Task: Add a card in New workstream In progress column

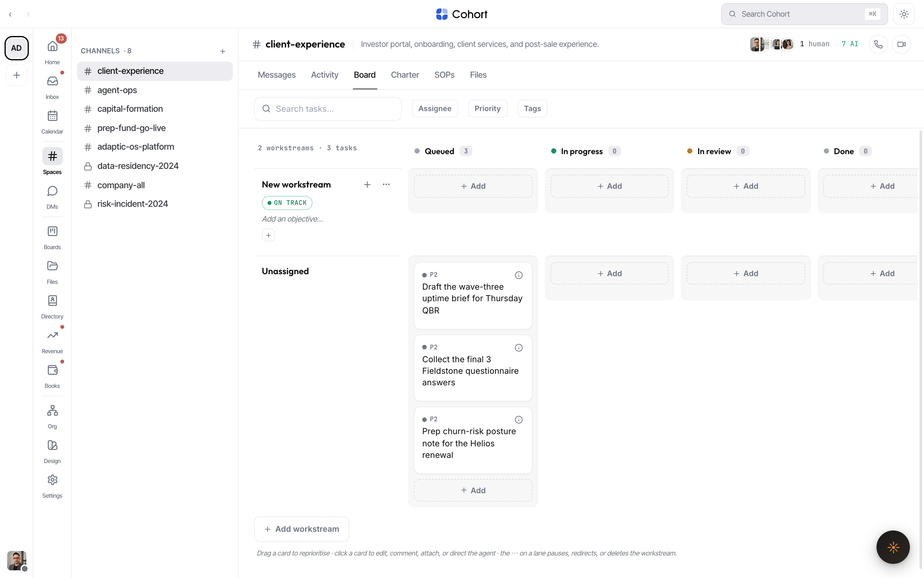Action: [x=609, y=186]
